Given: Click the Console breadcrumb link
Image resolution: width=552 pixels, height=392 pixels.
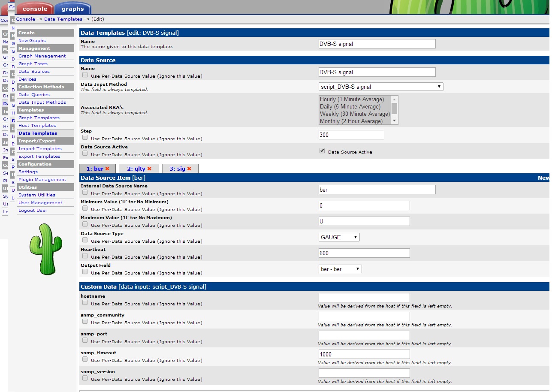Looking at the screenshot, I should pyautogui.click(x=26, y=19).
